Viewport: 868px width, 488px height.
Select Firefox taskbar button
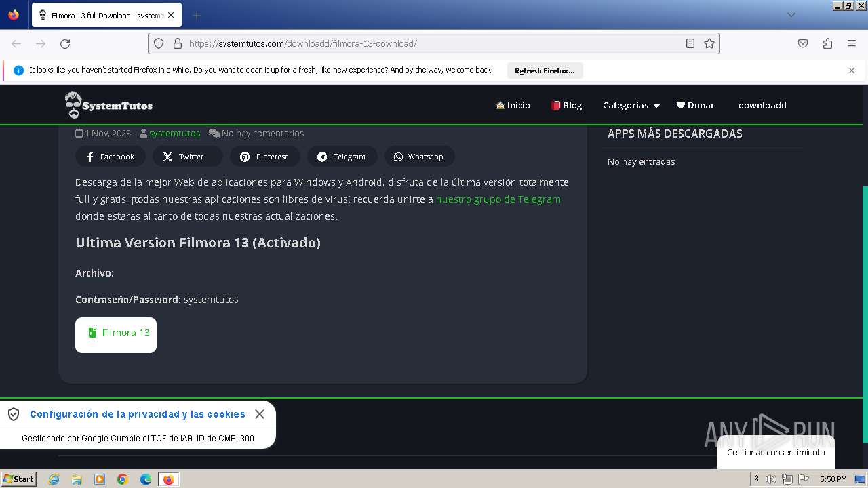tap(168, 479)
